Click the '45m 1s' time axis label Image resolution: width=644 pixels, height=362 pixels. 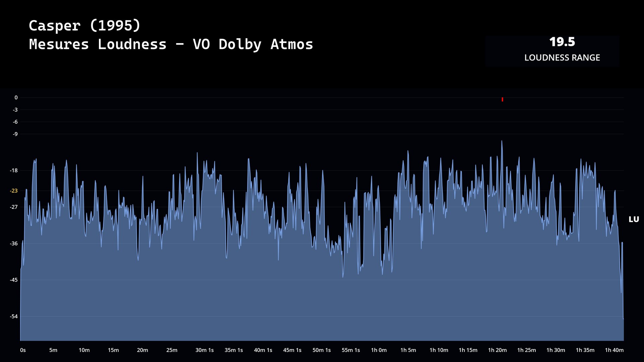[x=292, y=350]
